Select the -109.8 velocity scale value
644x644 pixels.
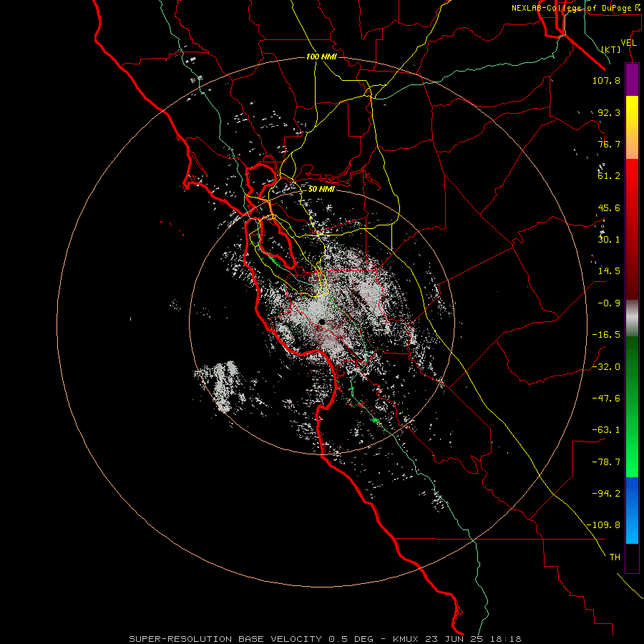[x=603, y=525]
